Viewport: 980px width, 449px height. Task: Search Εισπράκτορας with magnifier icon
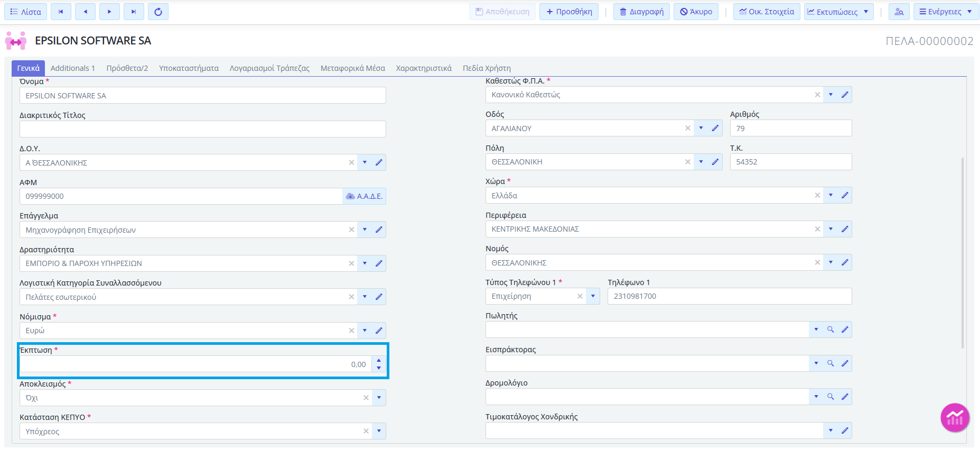830,363
